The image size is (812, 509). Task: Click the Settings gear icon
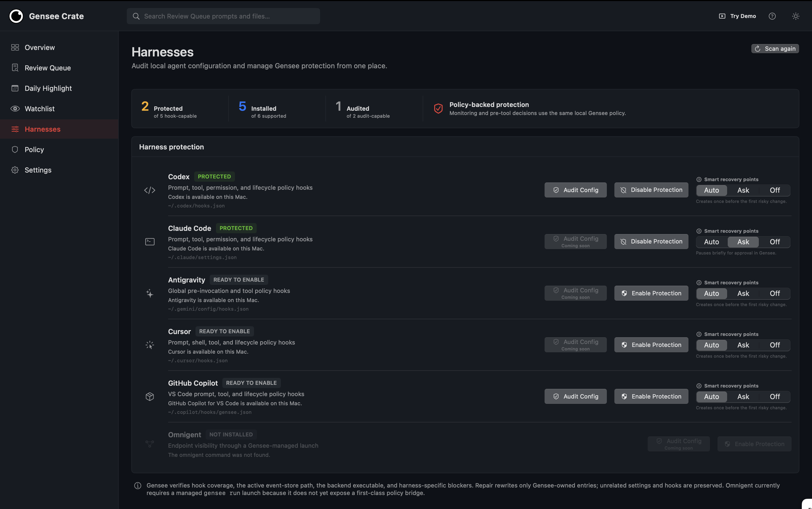[15, 170]
